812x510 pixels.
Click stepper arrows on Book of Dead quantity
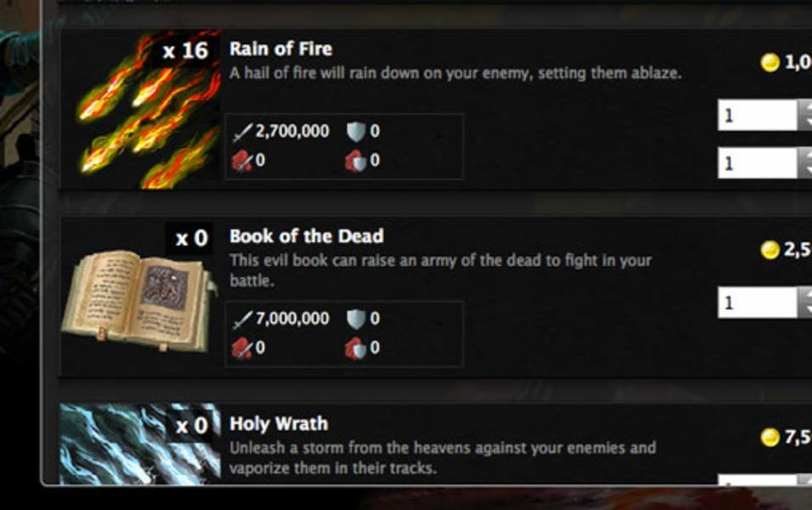804,303
